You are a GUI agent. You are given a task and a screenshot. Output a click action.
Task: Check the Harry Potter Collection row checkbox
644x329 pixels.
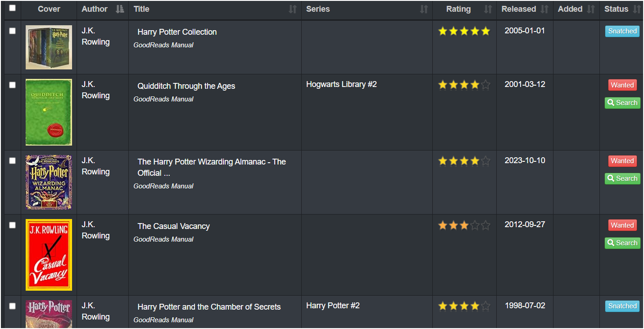coord(12,31)
